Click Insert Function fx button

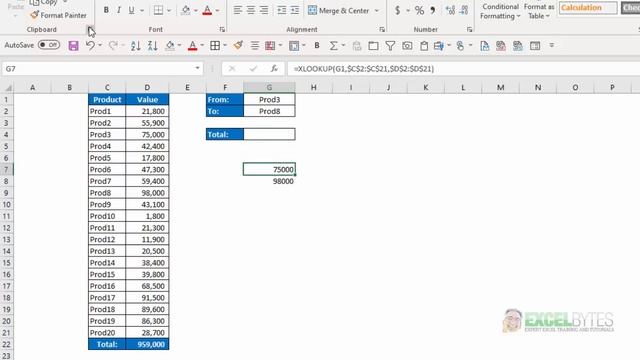click(274, 69)
